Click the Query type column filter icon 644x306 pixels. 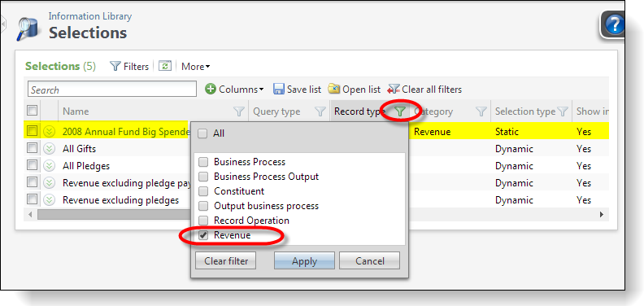pos(320,111)
